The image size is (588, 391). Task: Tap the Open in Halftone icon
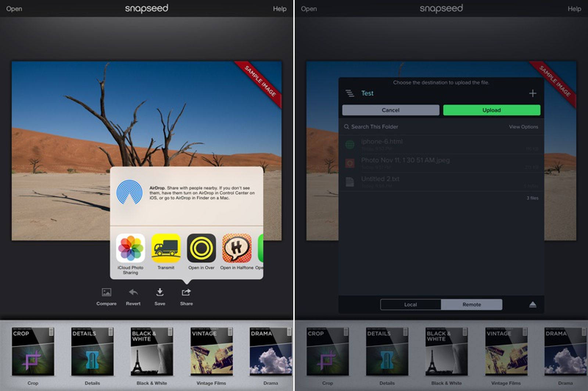236,249
